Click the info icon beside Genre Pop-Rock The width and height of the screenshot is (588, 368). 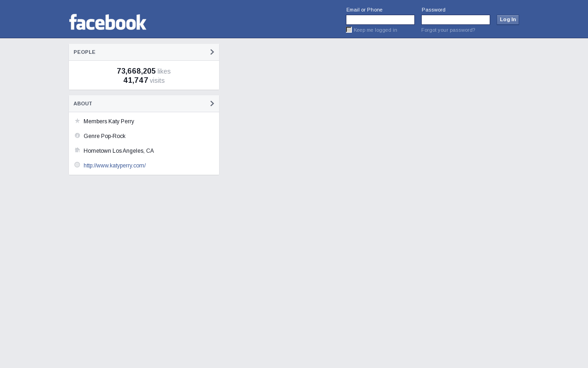(x=77, y=136)
